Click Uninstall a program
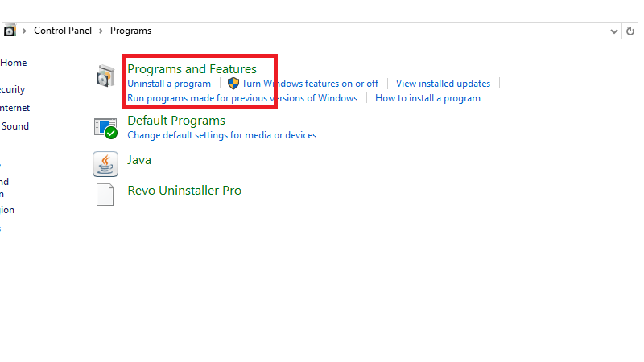This screenshot has height=362, width=644. pyautogui.click(x=169, y=84)
